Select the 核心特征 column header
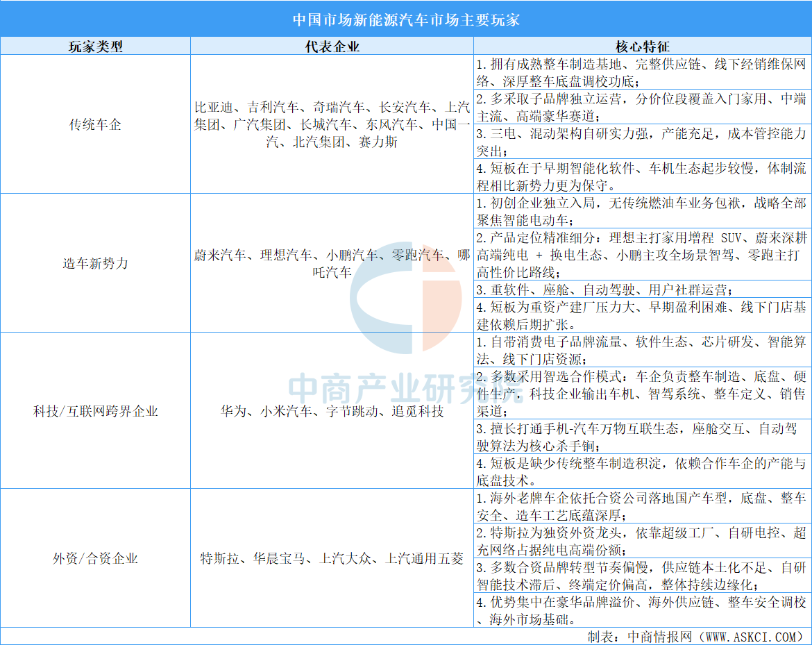Screen dimensions: 812x645 [x=642, y=46]
